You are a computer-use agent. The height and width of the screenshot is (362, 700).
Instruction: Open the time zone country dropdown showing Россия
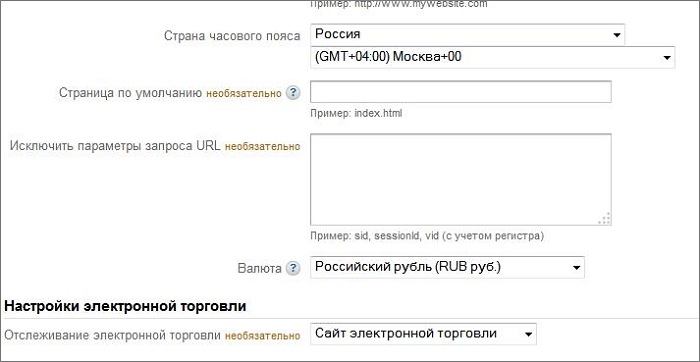467,34
